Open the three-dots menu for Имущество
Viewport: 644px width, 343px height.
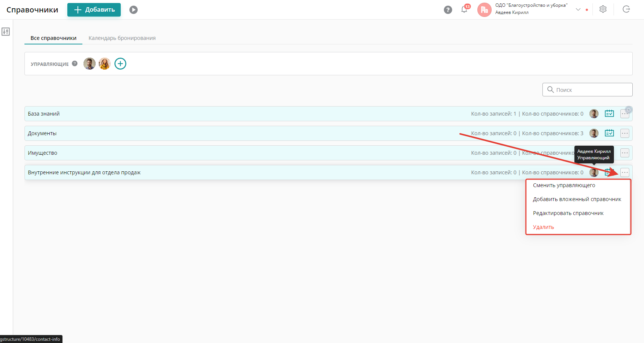(x=625, y=153)
